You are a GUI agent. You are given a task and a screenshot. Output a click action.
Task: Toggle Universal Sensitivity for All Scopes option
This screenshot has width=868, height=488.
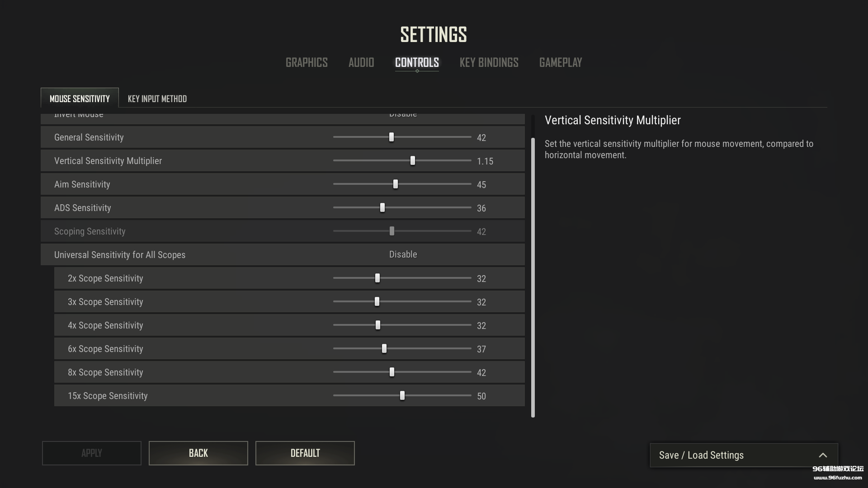tap(403, 254)
